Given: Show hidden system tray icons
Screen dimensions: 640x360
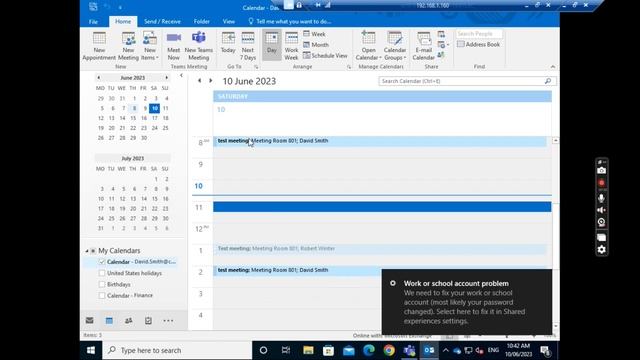Looking at the screenshot, I should [x=445, y=350].
